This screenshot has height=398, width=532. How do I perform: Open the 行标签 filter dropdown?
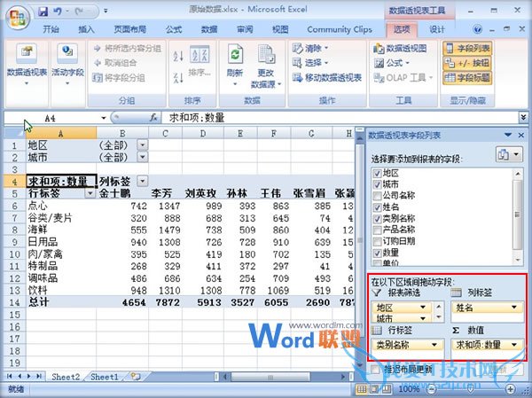click(90, 193)
